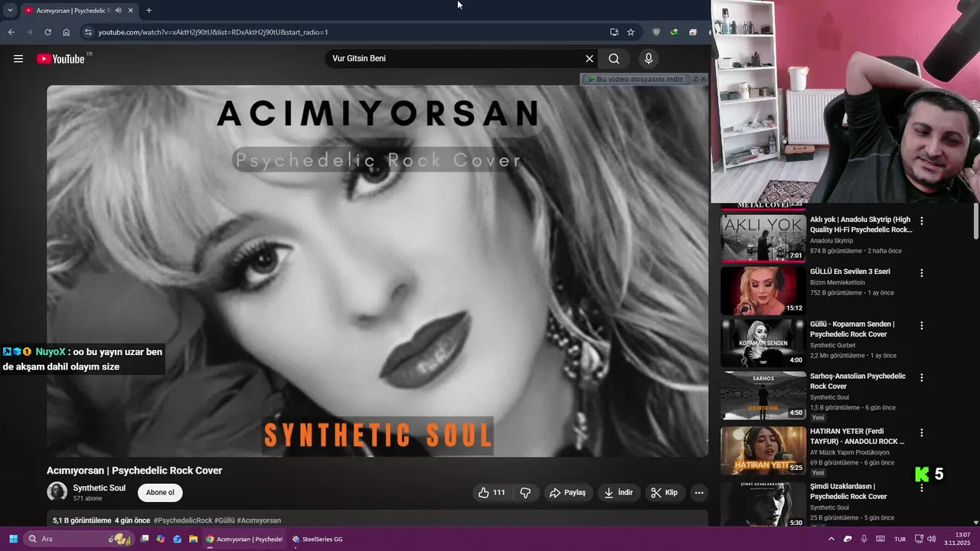The height and width of the screenshot is (551, 980).
Task: Open a new browser tab
Action: coord(149,10)
